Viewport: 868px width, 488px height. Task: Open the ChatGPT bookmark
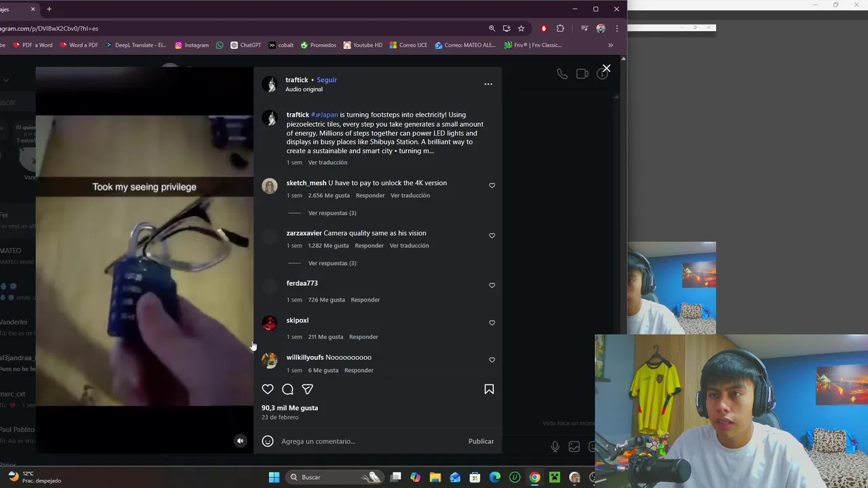click(245, 45)
